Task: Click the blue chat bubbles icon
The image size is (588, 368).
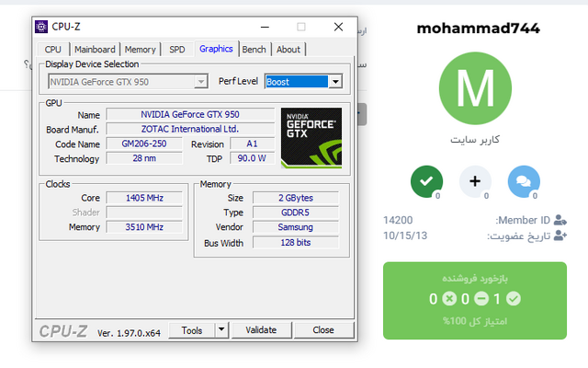Action: pos(524,182)
